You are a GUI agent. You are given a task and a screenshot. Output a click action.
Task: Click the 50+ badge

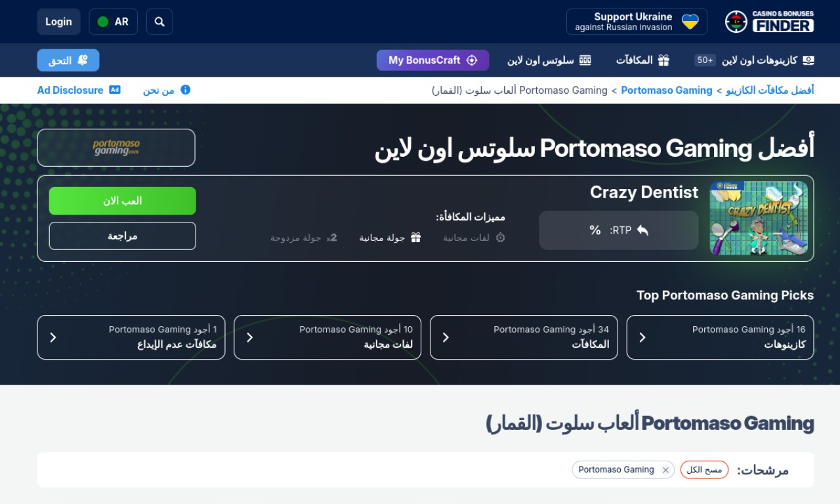click(x=705, y=60)
